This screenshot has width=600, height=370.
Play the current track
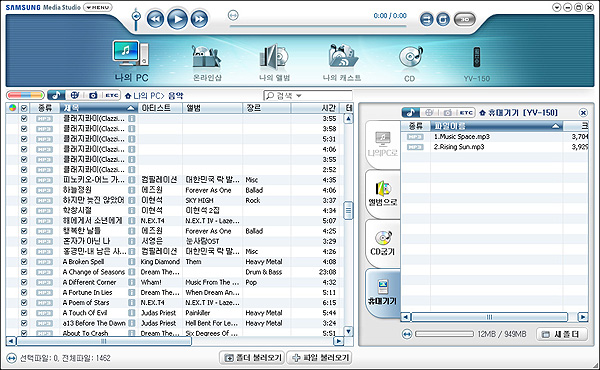pyautogui.click(x=177, y=19)
